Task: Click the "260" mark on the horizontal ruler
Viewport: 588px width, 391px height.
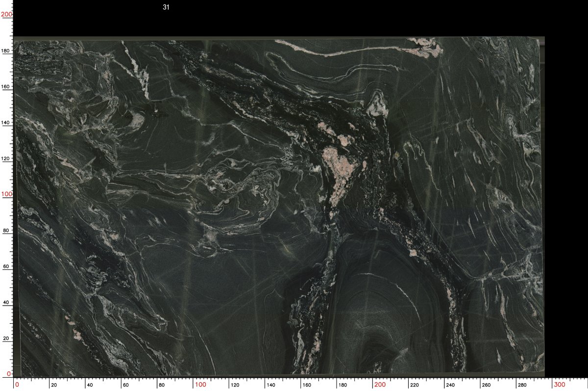Action: click(x=485, y=385)
